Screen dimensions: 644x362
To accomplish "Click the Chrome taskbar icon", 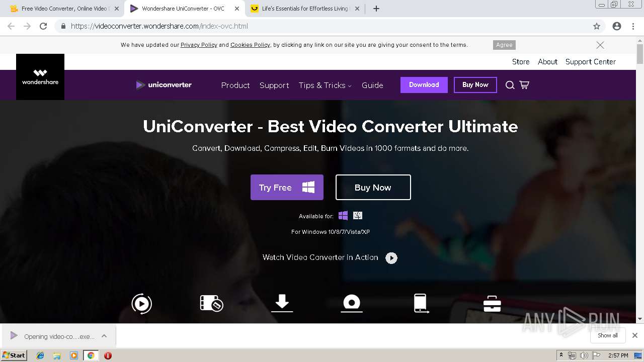I will [x=91, y=355].
